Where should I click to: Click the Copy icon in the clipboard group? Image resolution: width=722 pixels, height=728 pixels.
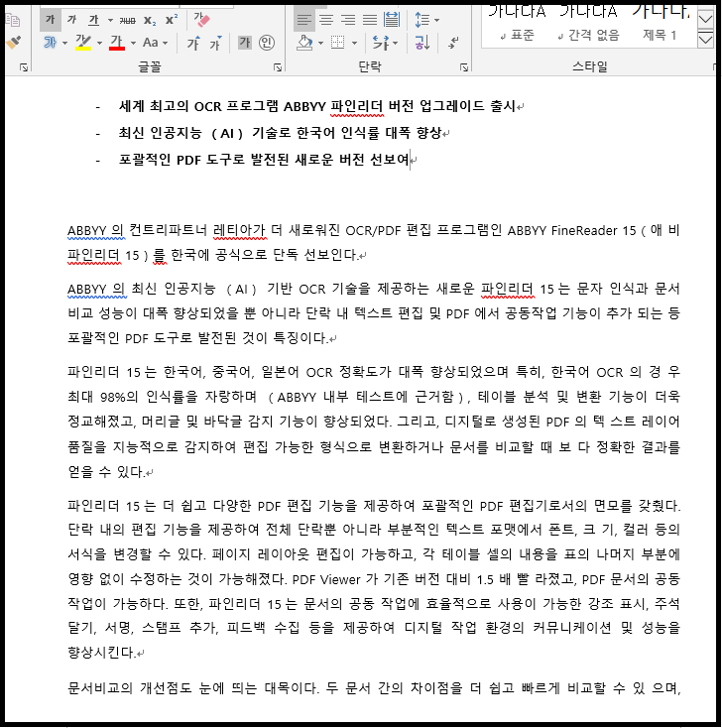pos(13,20)
